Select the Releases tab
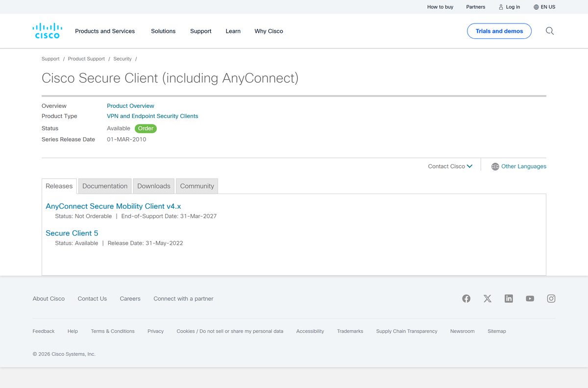Image resolution: width=588 pixels, height=388 pixels. click(x=59, y=186)
